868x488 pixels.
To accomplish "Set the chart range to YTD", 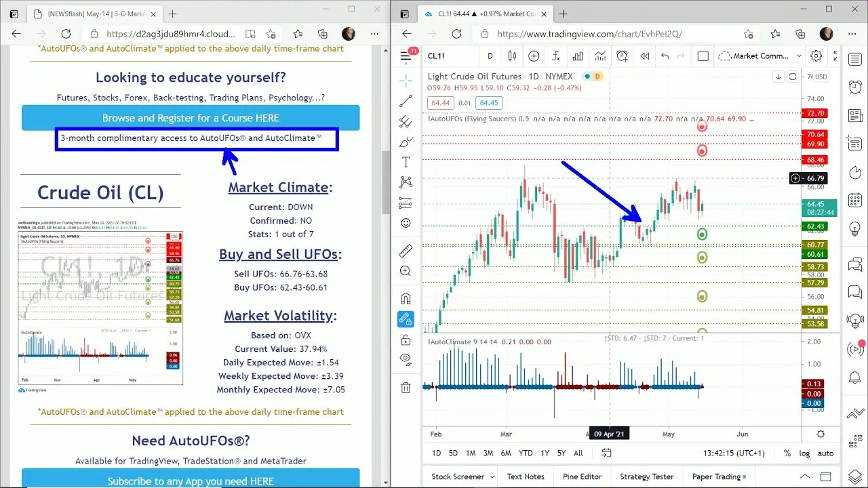I will (526, 453).
